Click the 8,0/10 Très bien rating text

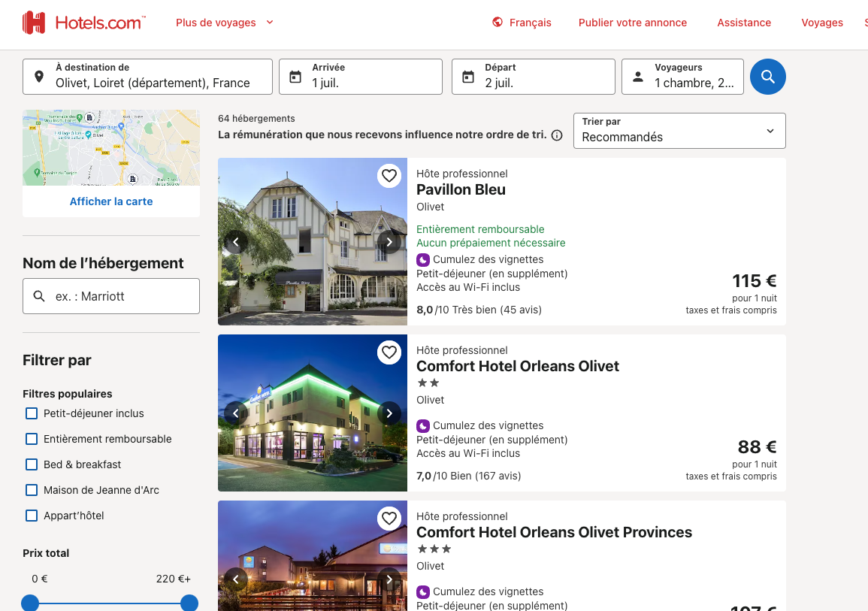tap(479, 310)
